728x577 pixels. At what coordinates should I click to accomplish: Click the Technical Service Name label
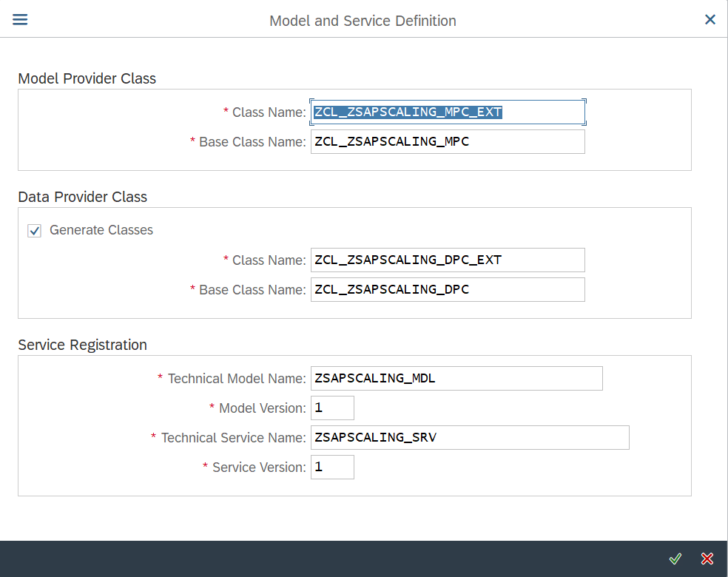(234, 438)
